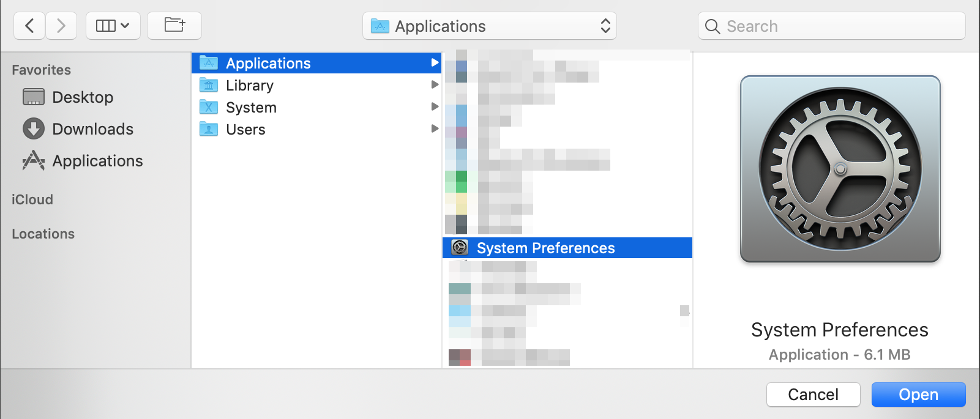Screen dimensions: 980x419
Task: Click the System folder icon
Action: click(209, 107)
